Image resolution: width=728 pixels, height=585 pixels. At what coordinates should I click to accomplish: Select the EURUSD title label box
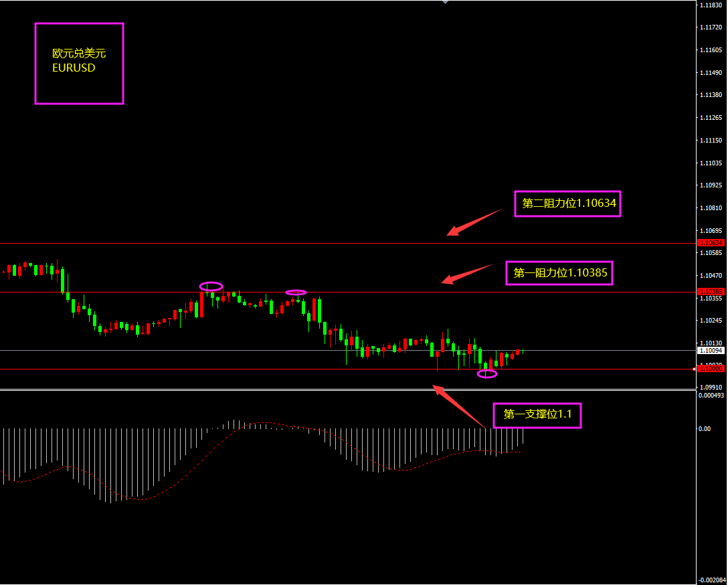click(x=79, y=64)
